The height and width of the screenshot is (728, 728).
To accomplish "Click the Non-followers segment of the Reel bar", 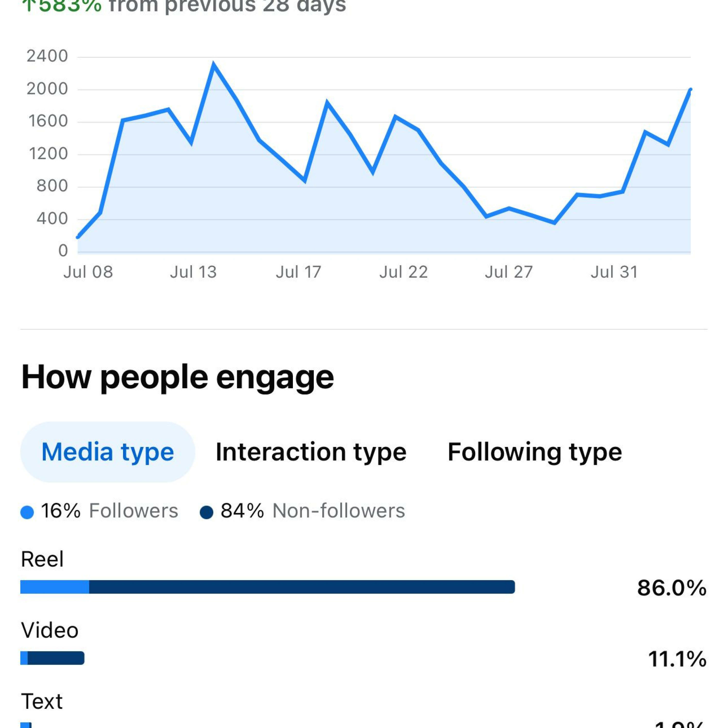I will tap(301, 587).
